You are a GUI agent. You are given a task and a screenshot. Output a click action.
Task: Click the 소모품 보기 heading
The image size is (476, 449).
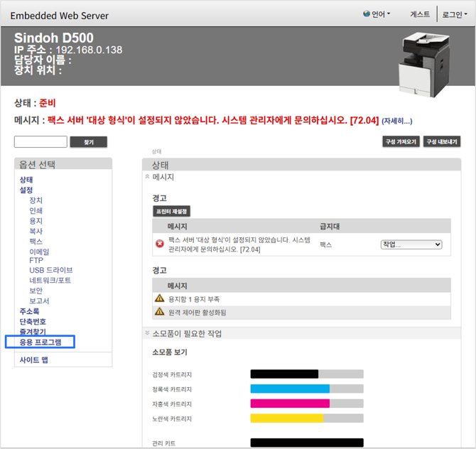tap(170, 352)
